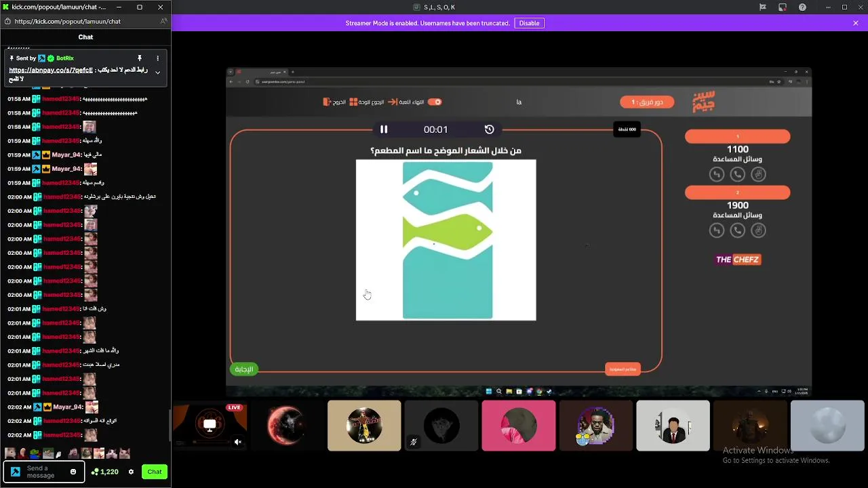Click the orange board grid icon (الرجوع للوحة)

click(353, 102)
